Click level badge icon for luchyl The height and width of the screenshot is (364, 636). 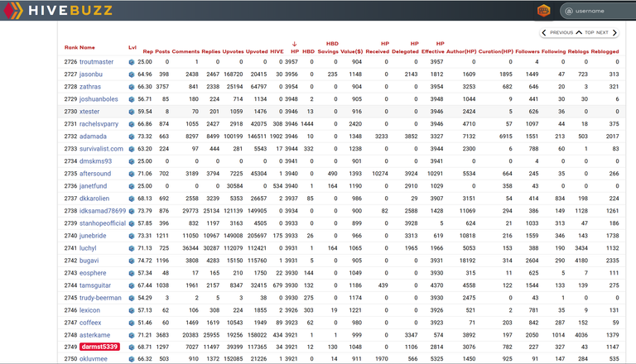pos(132,248)
